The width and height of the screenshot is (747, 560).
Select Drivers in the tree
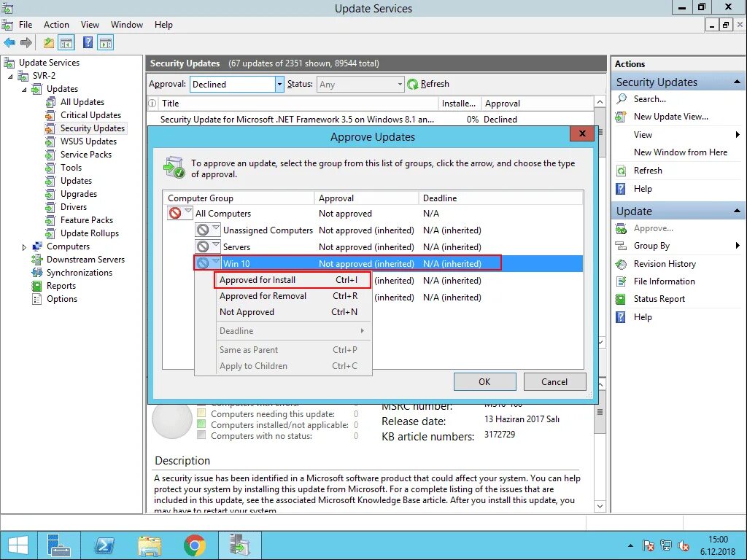pos(74,207)
